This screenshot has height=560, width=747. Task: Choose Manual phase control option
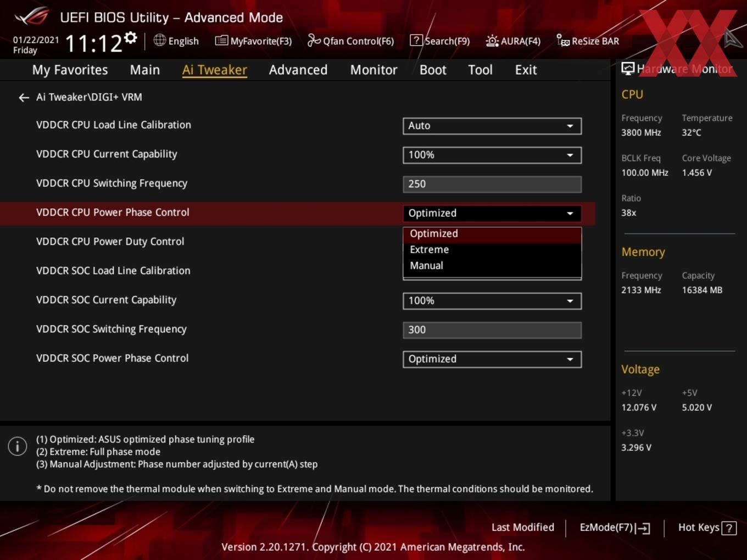pos(492,266)
